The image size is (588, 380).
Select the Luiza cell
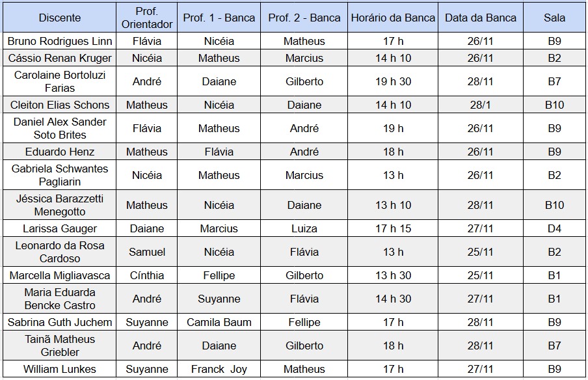point(304,228)
